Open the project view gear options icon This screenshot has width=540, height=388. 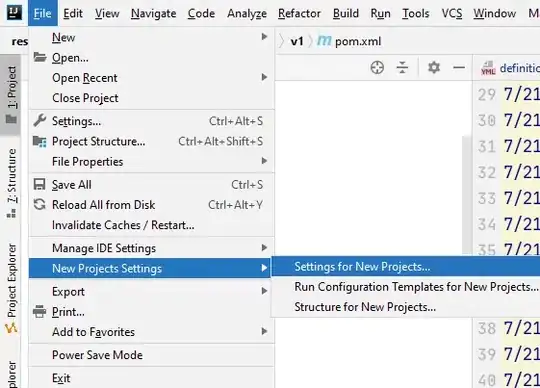coord(434,67)
